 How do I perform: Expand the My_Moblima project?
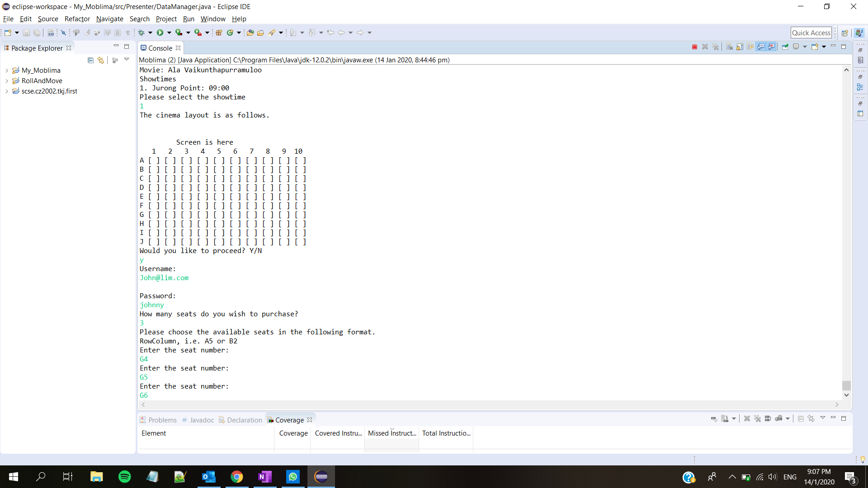(x=7, y=70)
